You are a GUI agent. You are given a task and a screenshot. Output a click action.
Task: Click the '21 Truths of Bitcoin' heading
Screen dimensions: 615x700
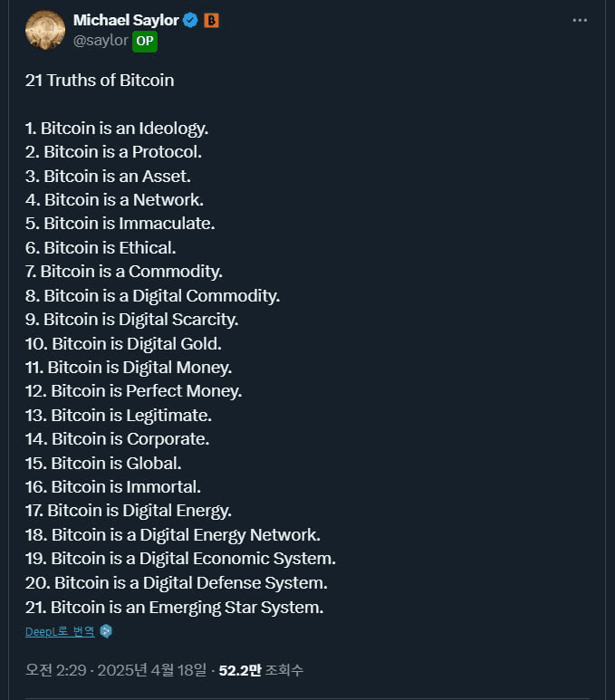tap(100, 81)
